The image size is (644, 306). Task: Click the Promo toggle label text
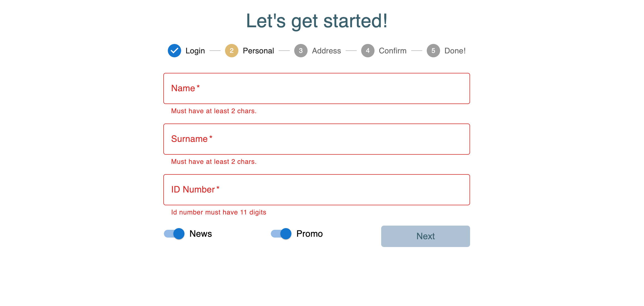coord(309,234)
